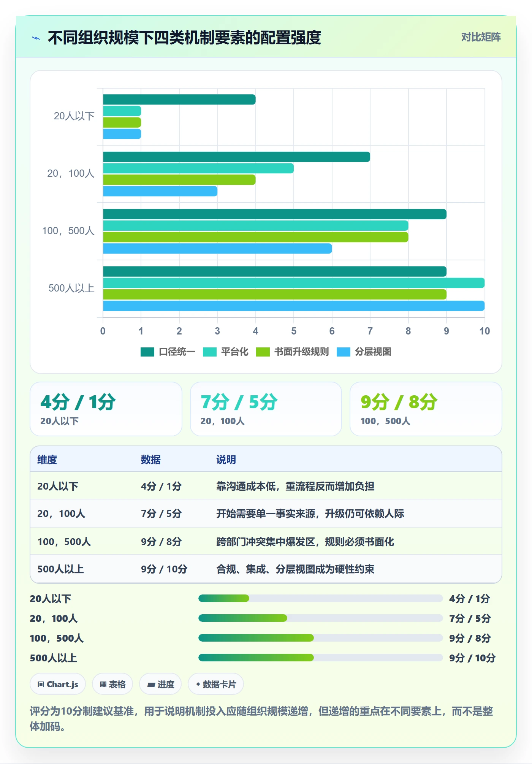Click the chart y-axis label 100，500人
The image size is (532, 764).
pyautogui.click(x=68, y=231)
